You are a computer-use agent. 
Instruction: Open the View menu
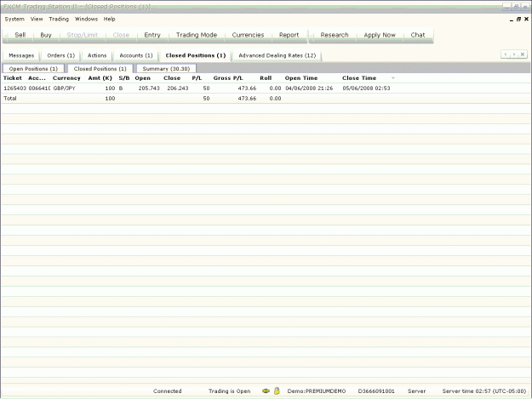37,19
